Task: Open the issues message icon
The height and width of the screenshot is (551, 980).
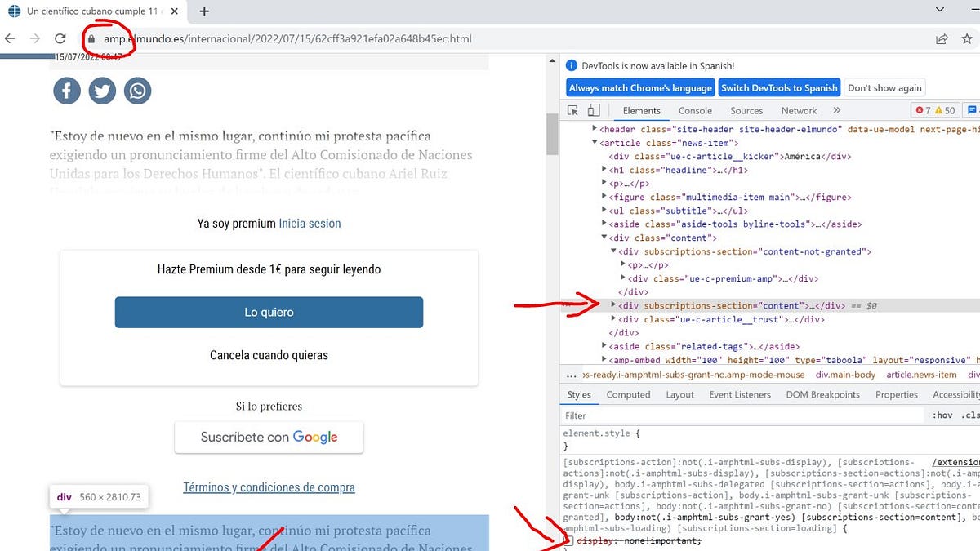Action: 972,110
